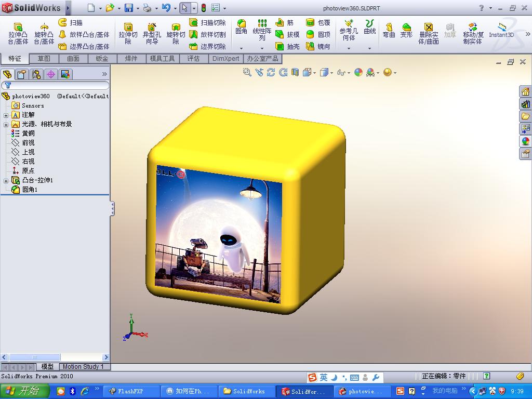Switch to Motion Study 1 tab
532x399 pixels.
83,366
